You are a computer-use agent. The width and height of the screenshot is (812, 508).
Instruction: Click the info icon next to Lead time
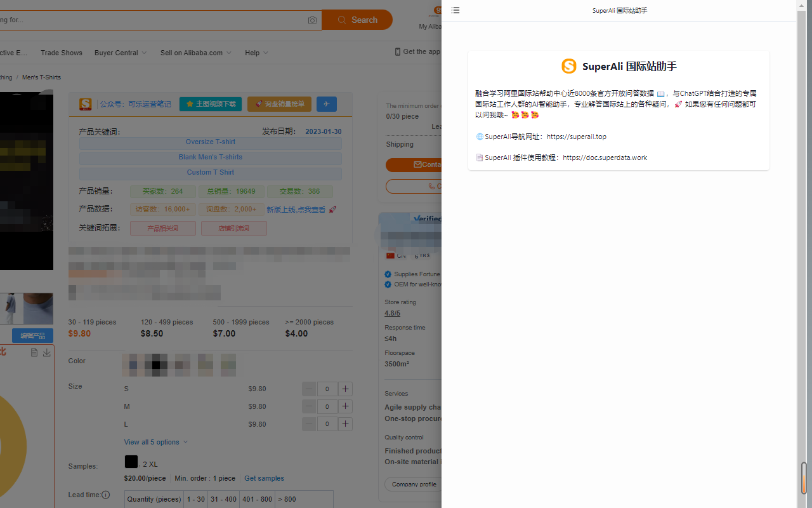pos(105,495)
